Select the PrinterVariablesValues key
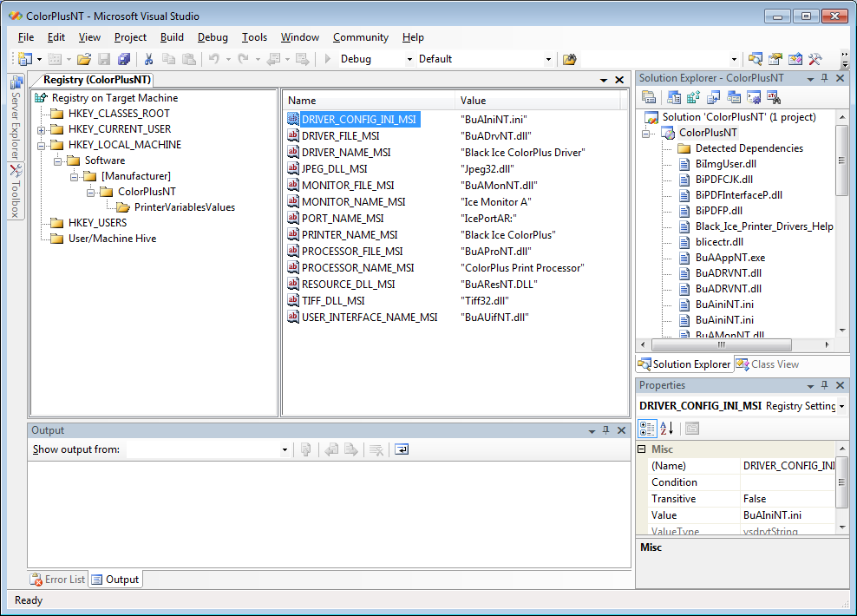857x616 pixels. [185, 207]
